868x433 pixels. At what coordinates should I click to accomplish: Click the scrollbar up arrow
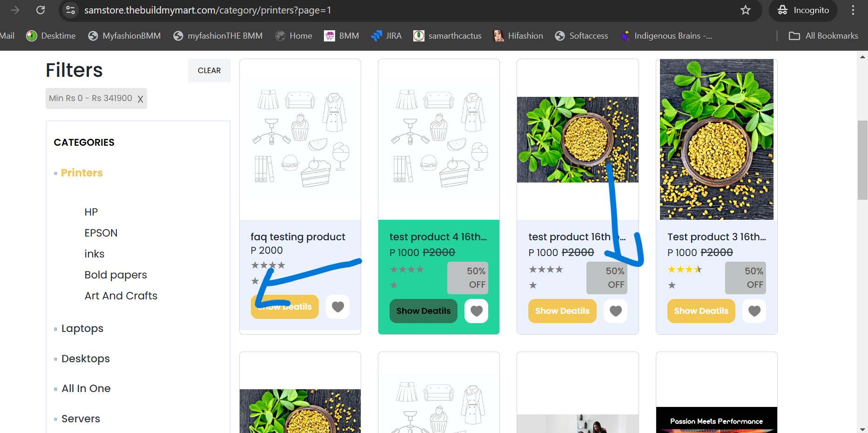tap(862, 57)
